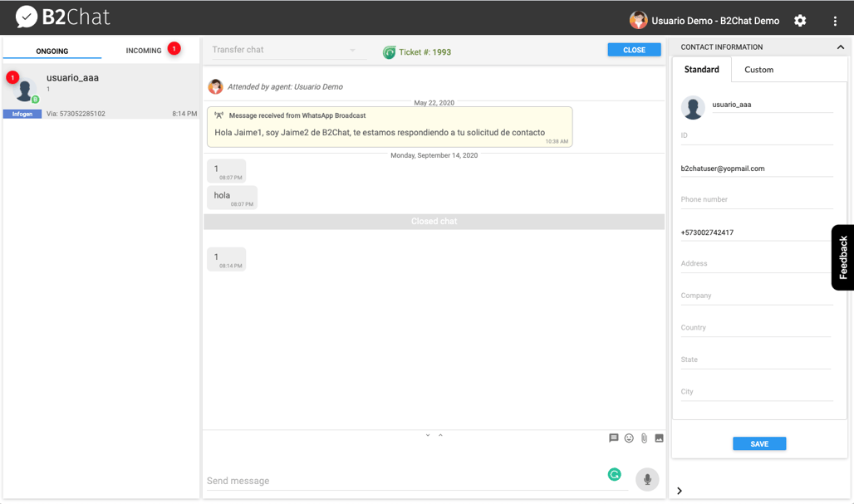
Task: Open quick replies via the speech bubble icon
Action: 614,438
